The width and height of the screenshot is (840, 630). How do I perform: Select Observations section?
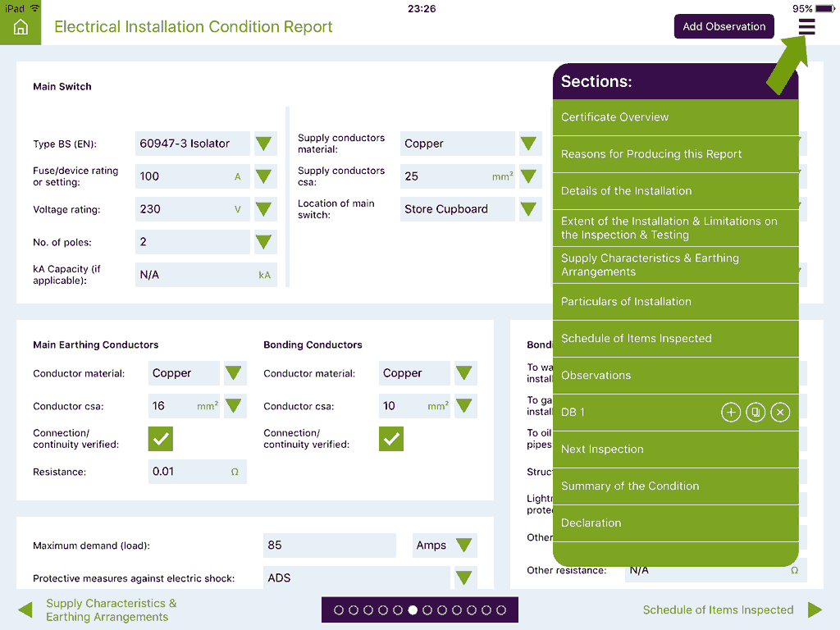(676, 376)
